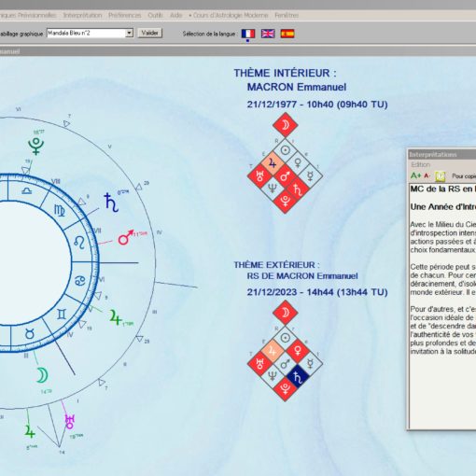The image size is (476, 476).
Task: Choose Neptune tile in Thème Intérieur diamond
Action: tap(273, 189)
